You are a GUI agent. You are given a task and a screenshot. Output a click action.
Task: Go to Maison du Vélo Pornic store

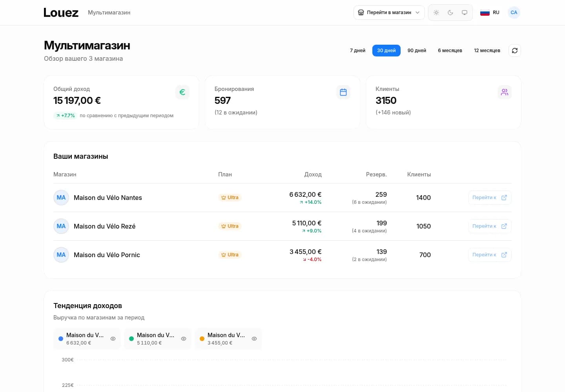(x=490, y=255)
